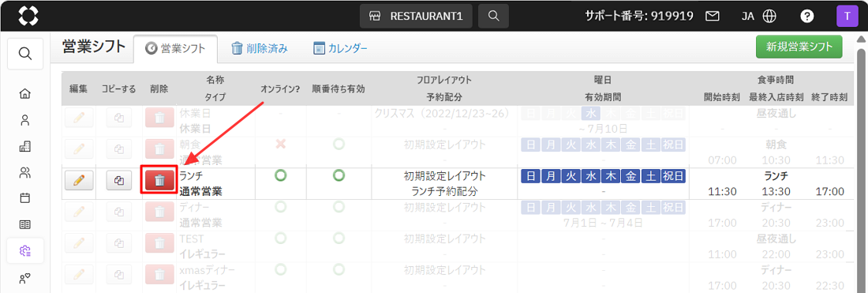Viewport: 868px width, 293px height.
Task: Click the home icon in the sidebar
Action: pos(25,94)
